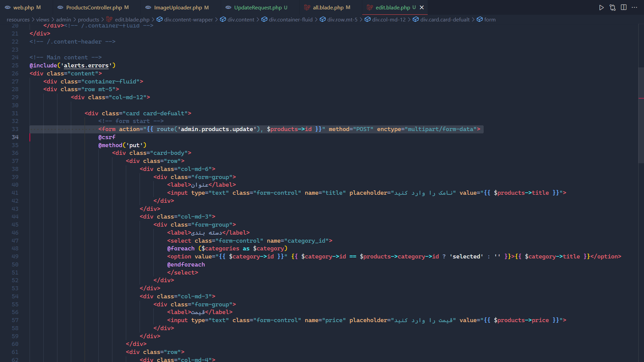Click 'admin.products.update' route name
The image size is (644, 362).
[x=217, y=129]
